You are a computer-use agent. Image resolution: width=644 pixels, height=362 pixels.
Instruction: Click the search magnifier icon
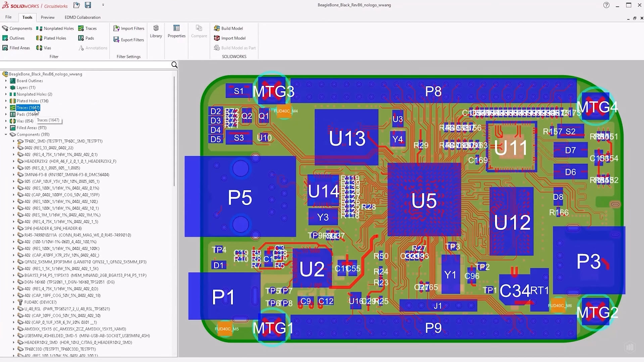pos(174,65)
